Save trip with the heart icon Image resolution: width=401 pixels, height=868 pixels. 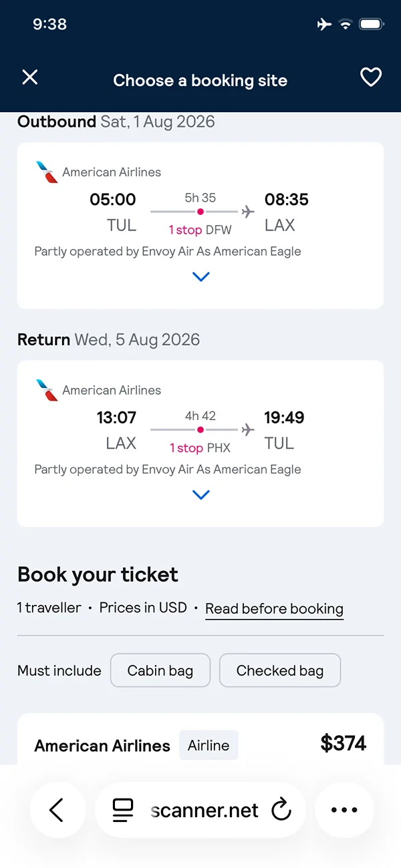click(x=371, y=77)
